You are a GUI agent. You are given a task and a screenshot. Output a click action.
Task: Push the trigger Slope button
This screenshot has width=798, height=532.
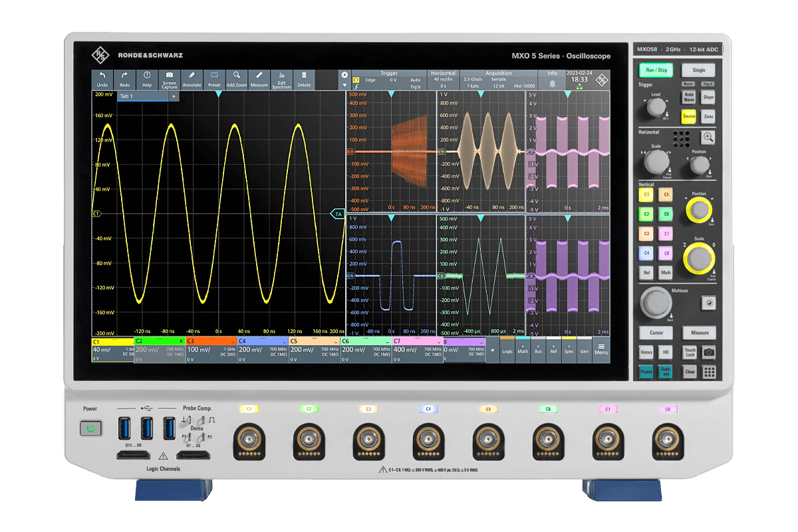708,97
